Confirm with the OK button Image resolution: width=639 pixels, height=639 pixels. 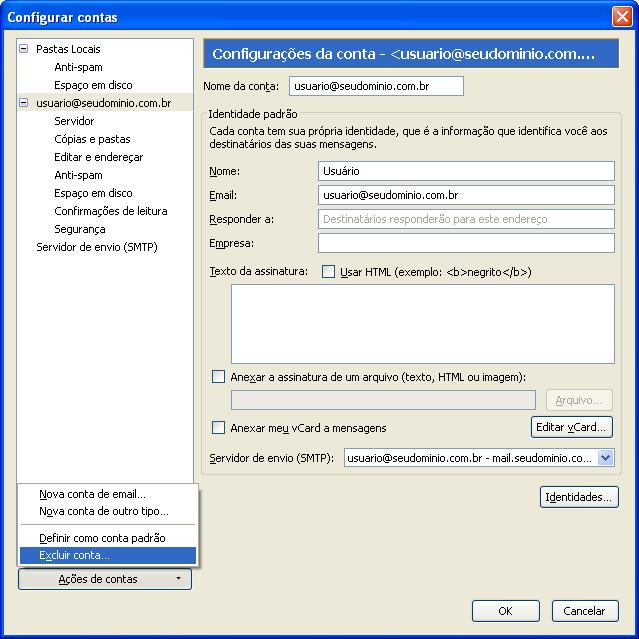click(x=505, y=611)
